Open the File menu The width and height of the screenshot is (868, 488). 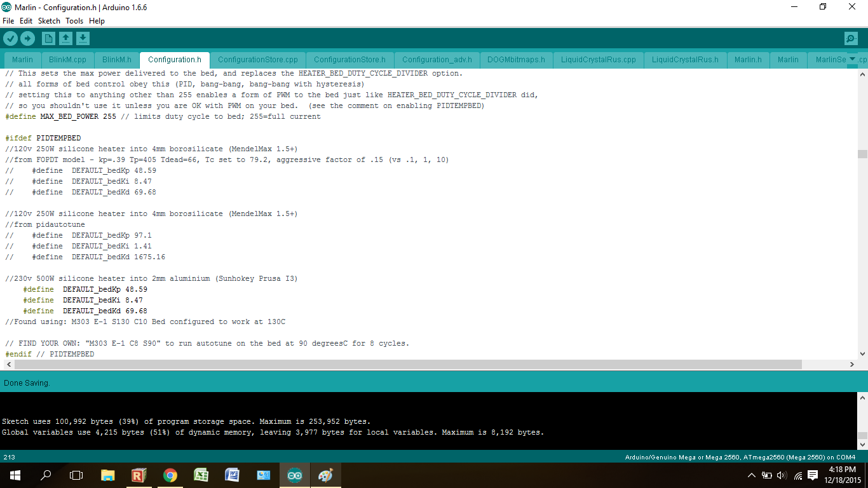(8, 21)
